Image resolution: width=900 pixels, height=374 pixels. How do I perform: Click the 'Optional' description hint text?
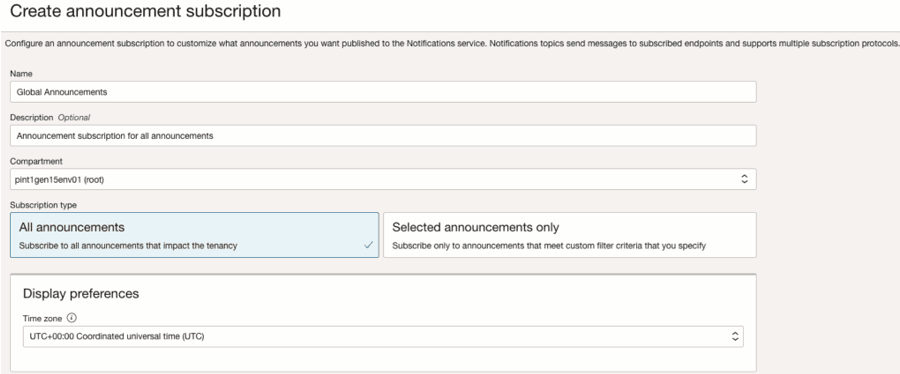tap(74, 118)
